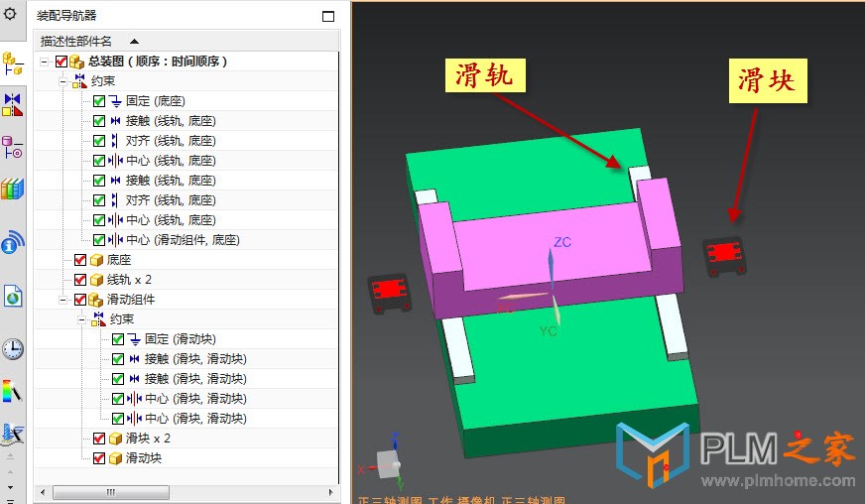Select the 底座 tree item label
Screen dimensions: 865x504
click(119, 260)
